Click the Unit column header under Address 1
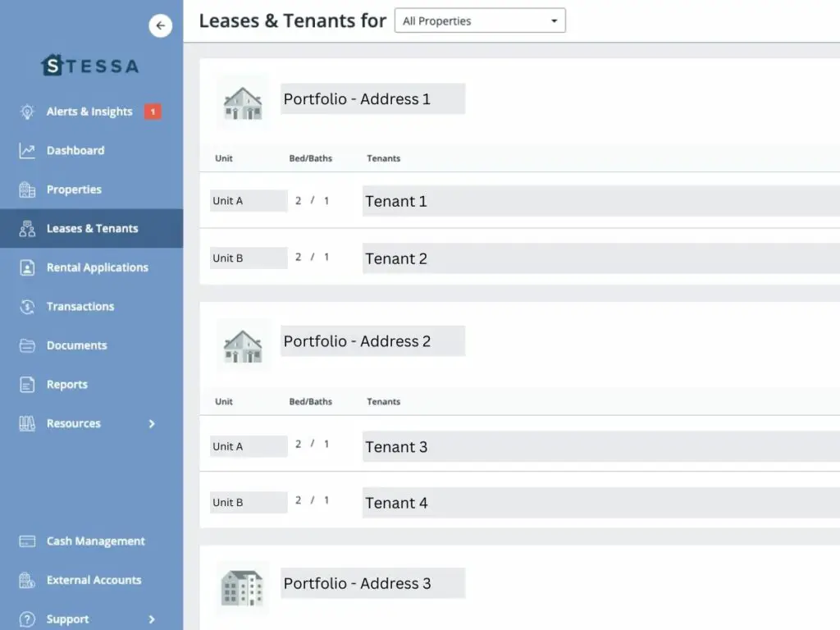This screenshot has height=630, width=840. [224, 158]
